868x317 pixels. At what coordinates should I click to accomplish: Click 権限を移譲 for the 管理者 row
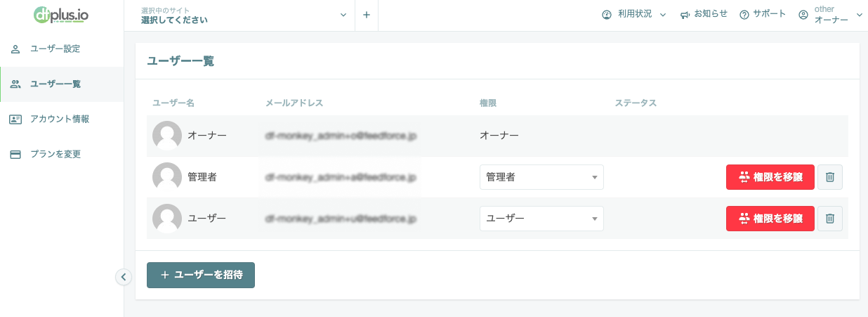(770, 177)
